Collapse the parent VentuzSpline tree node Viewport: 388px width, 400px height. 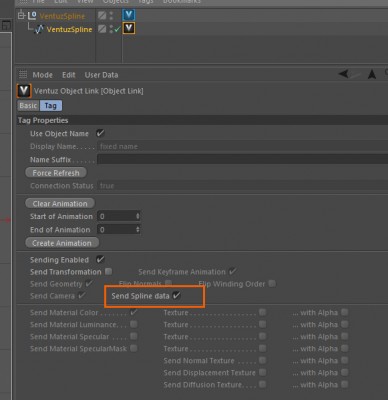point(21,15)
